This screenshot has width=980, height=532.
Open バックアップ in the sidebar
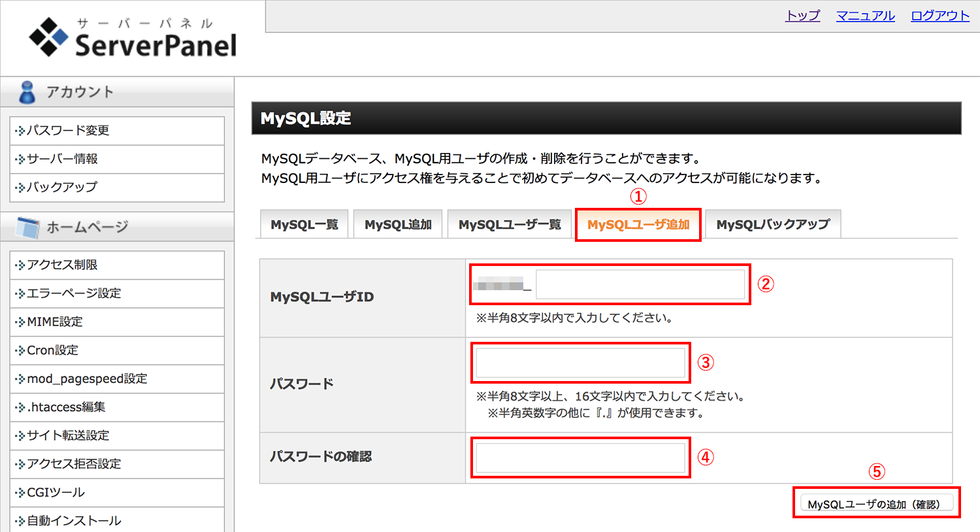tap(118, 187)
